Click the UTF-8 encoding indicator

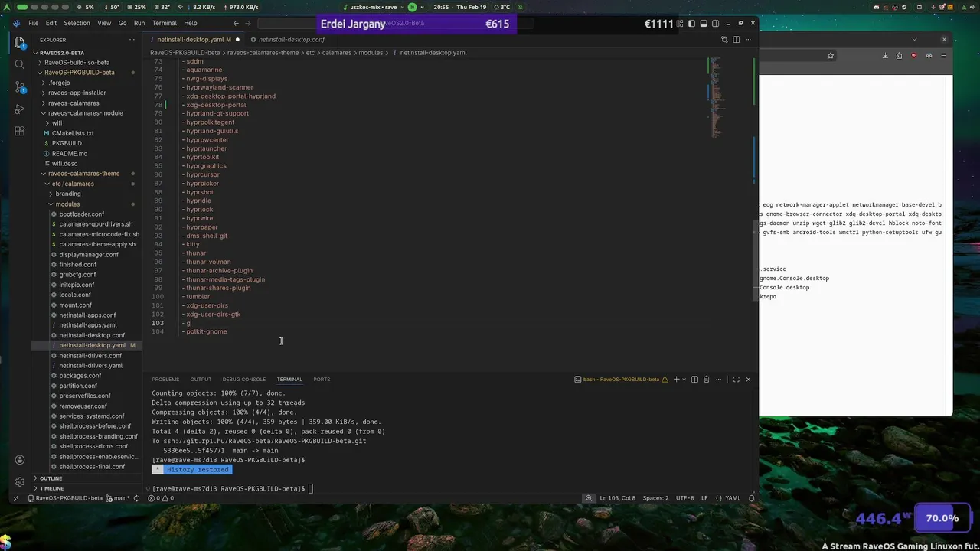[685, 498]
